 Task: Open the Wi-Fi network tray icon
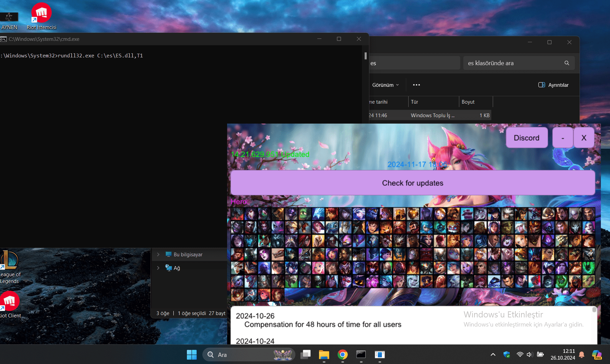tap(520, 355)
